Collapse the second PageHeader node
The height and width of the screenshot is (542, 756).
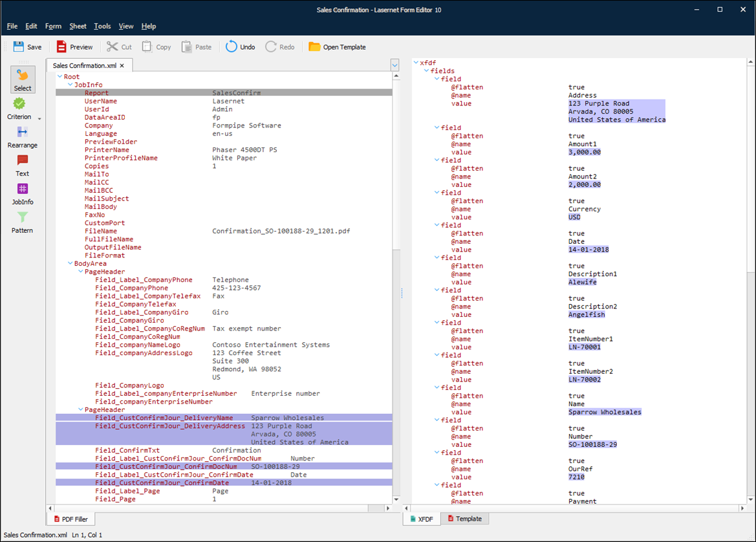click(81, 409)
